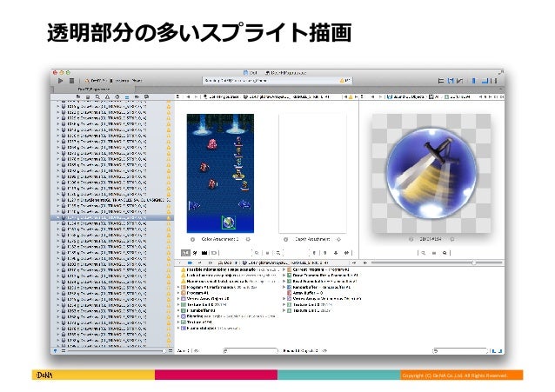
Task: Expand the Frame statistics row
Action: [x=178, y=328]
